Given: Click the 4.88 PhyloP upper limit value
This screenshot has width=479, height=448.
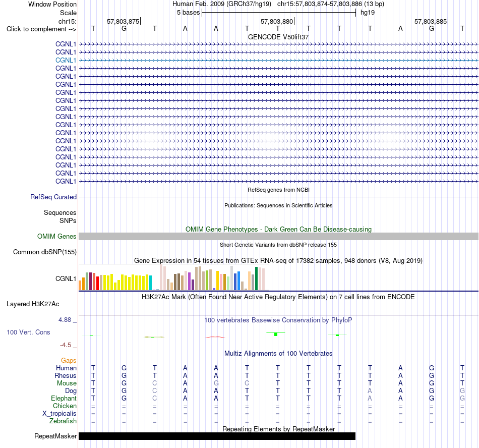Looking at the screenshot, I should [65, 320].
